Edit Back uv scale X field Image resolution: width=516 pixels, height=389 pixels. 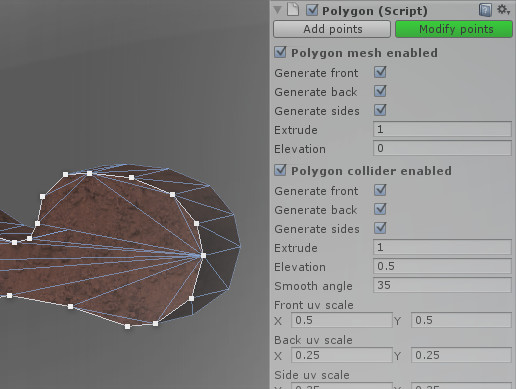(342, 355)
